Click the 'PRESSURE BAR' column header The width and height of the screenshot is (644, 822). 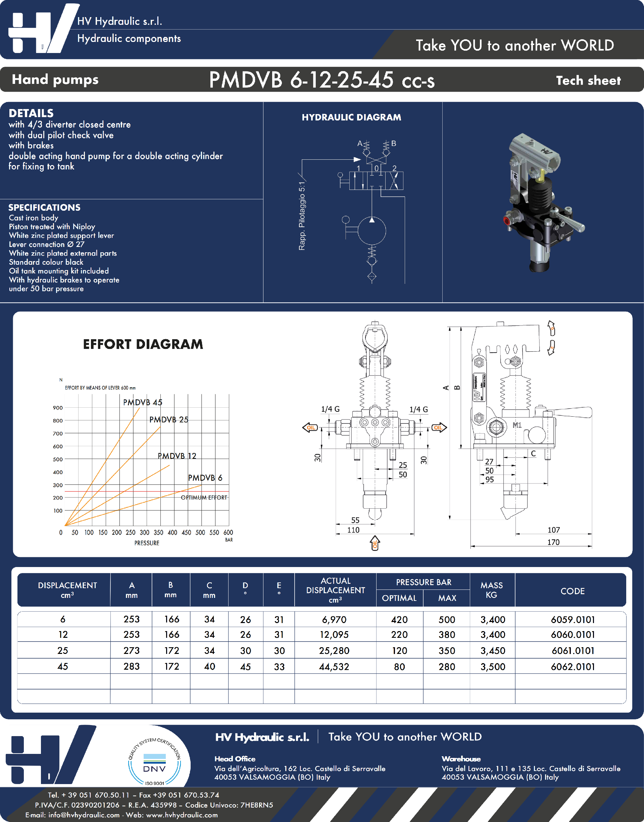tap(424, 582)
